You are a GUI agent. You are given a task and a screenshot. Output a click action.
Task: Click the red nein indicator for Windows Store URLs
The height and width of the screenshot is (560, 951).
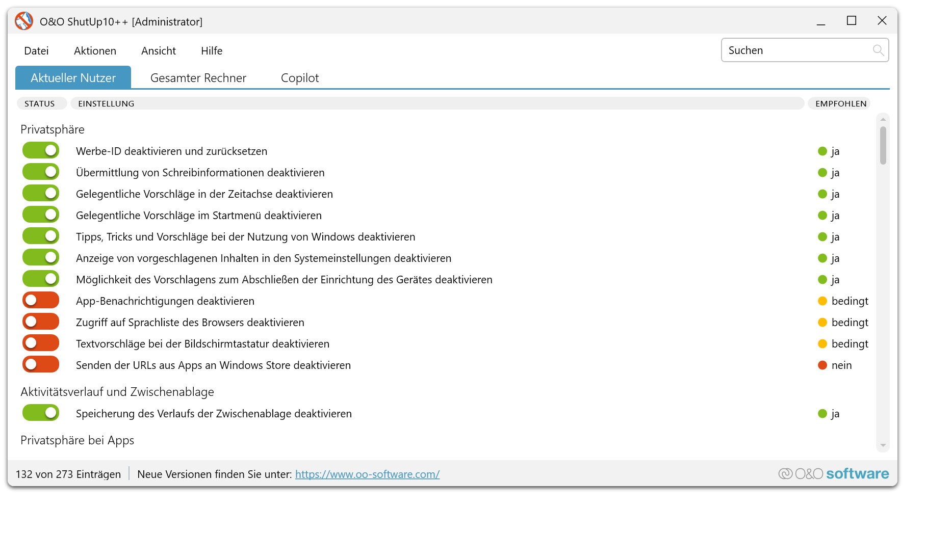823,365
